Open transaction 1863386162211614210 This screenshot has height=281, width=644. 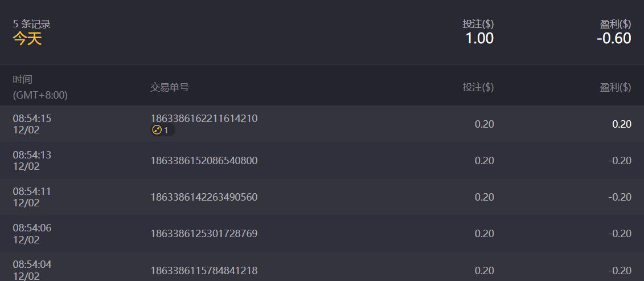point(204,119)
